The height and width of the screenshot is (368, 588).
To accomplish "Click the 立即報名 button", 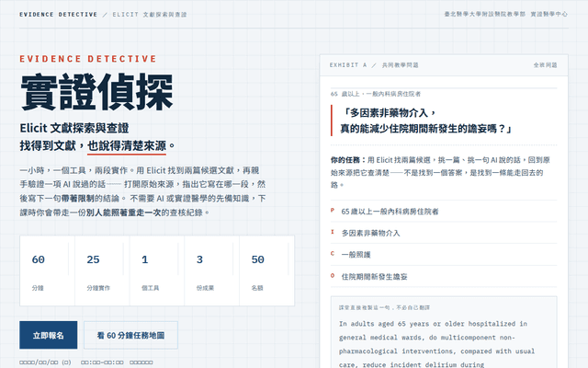I will 49,335.
